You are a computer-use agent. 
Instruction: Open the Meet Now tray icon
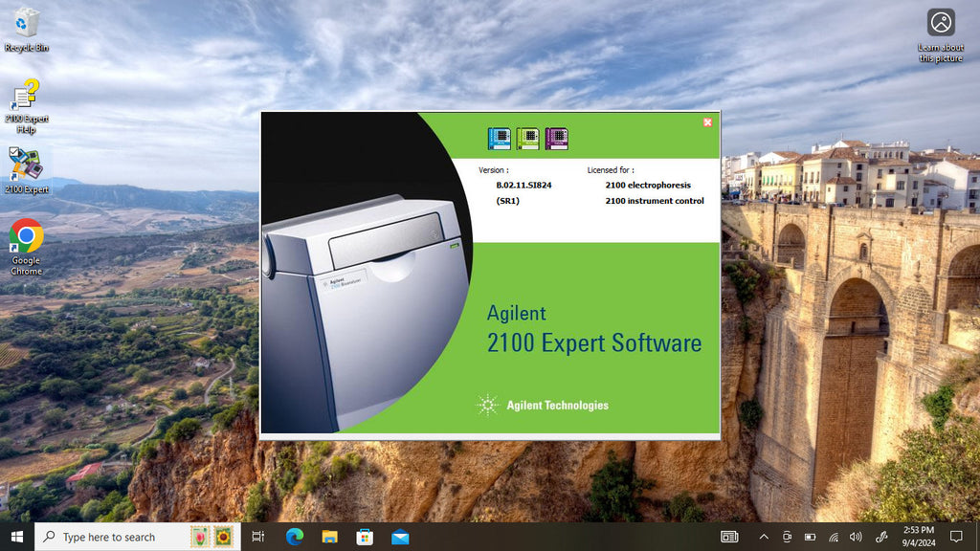pyautogui.click(x=787, y=537)
